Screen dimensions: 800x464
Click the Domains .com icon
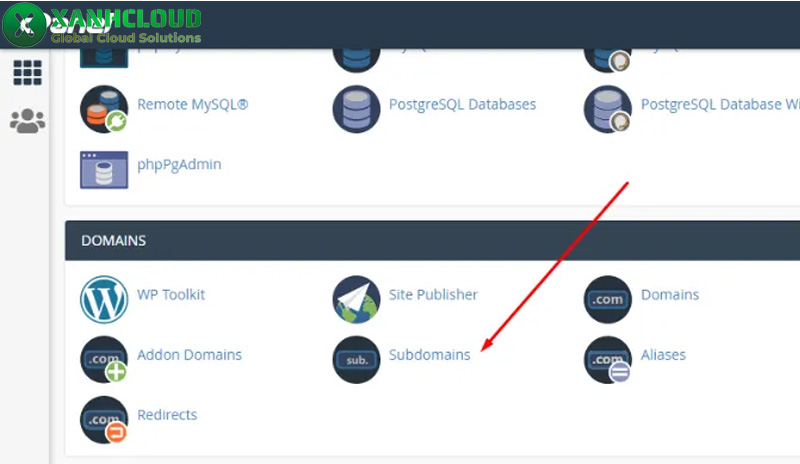pyautogui.click(x=608, y=299)
